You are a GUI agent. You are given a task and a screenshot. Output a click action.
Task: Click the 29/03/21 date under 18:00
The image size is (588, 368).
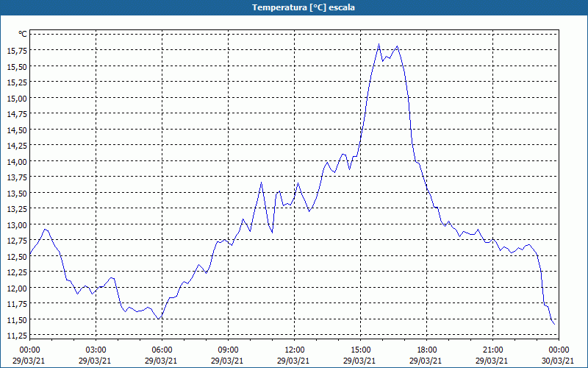coord(427,361)
